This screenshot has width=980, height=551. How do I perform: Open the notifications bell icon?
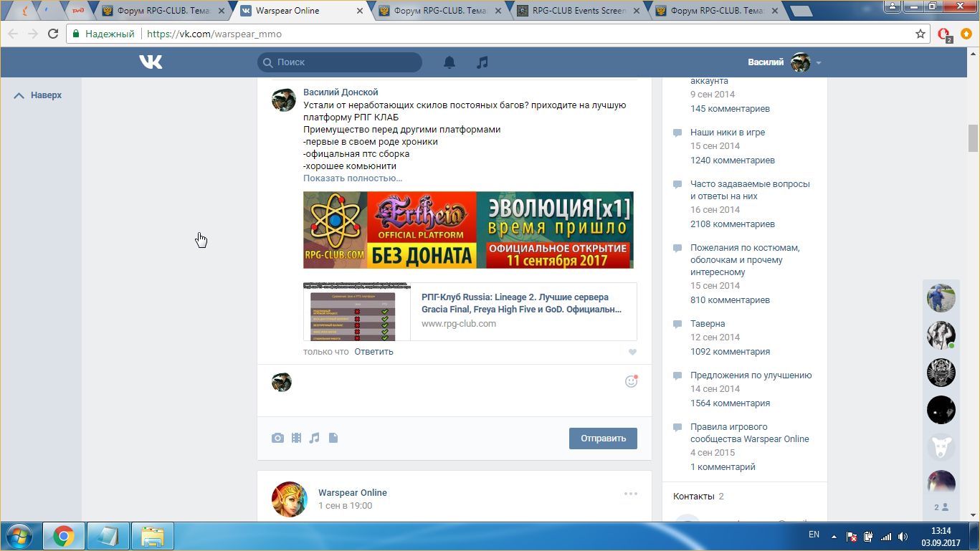[449, 62]
